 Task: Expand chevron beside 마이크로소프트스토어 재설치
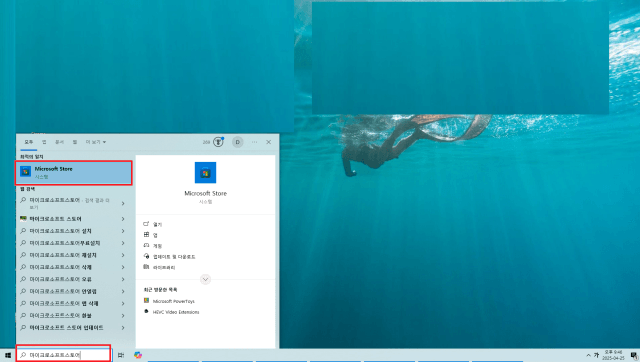[x=123, y=255]
